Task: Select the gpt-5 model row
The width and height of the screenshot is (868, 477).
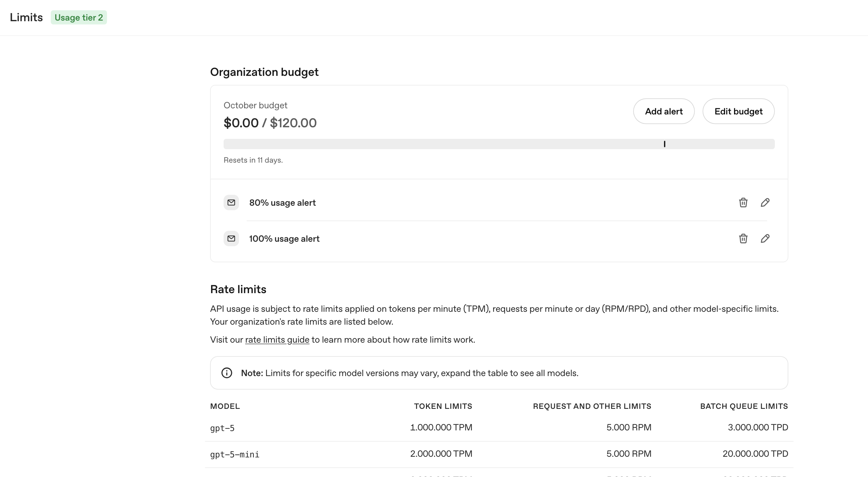Action: 222,428
